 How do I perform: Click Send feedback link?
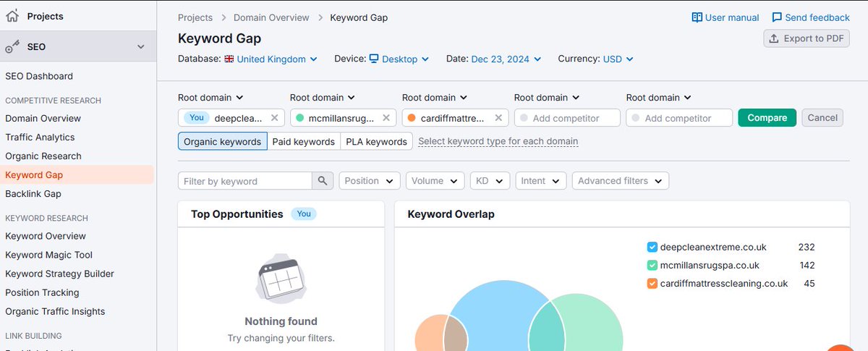click(x=811, y=17)
